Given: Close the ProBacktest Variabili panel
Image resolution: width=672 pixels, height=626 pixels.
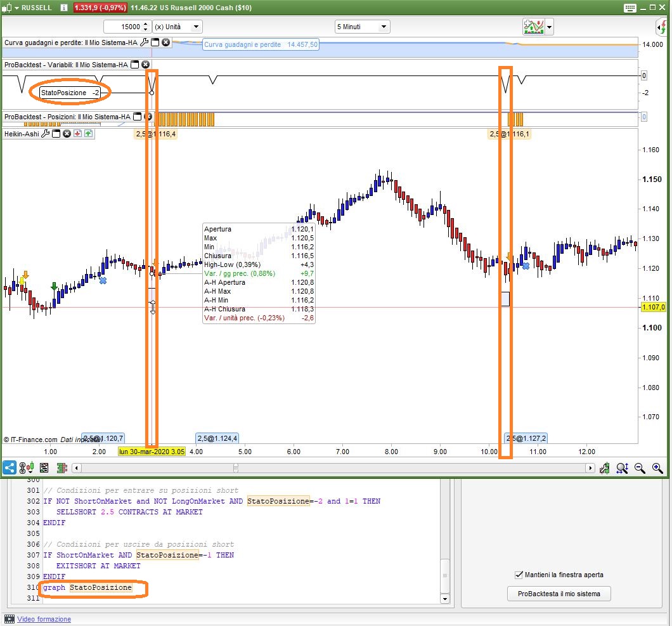Looking at the screenshot, I should point(145,65).
